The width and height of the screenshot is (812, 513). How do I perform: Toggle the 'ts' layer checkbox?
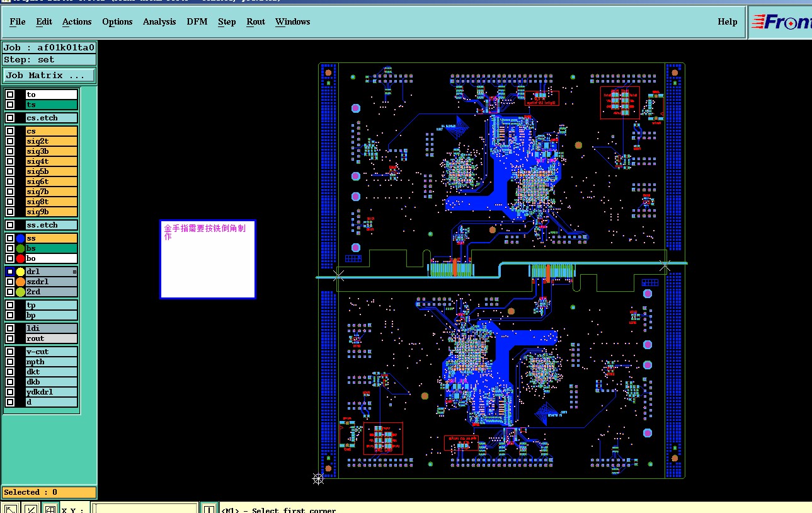[x=10, y=105]
